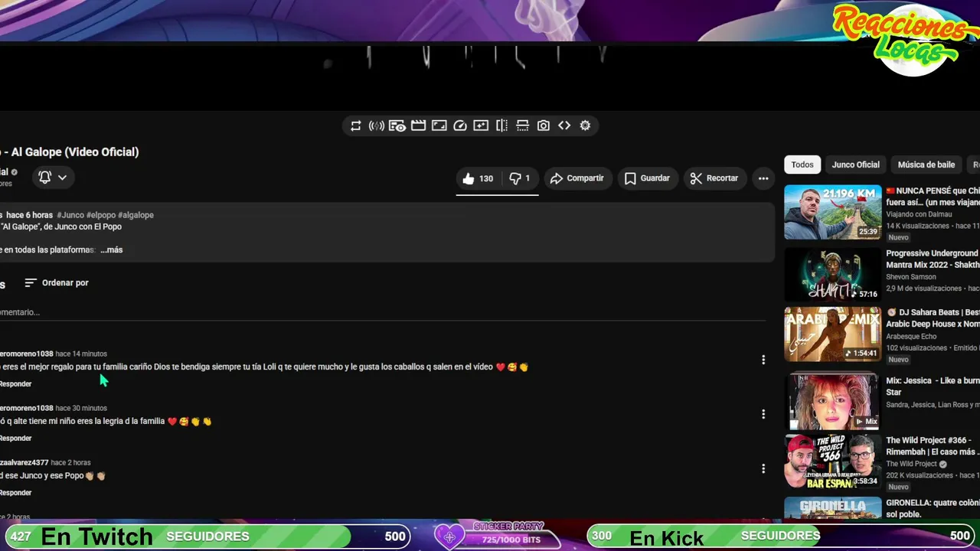Image resolution: width=980 pixels, height=551 pixels.
Task: Open the playback speed gauge icon
Action: [460, 126]
